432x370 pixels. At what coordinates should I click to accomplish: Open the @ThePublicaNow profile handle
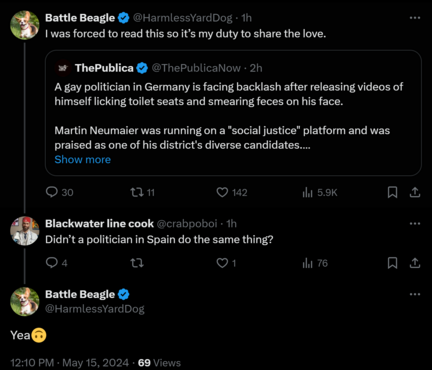(x=196, y=68)
